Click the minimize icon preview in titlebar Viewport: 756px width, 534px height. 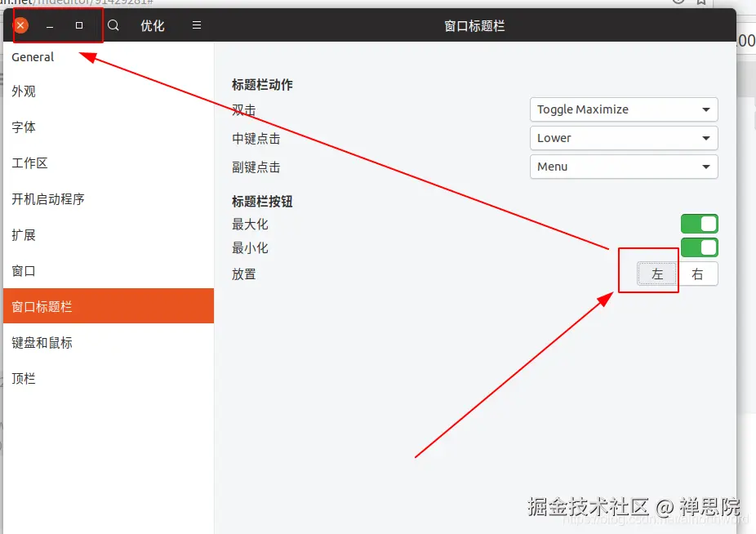[50, 25]
